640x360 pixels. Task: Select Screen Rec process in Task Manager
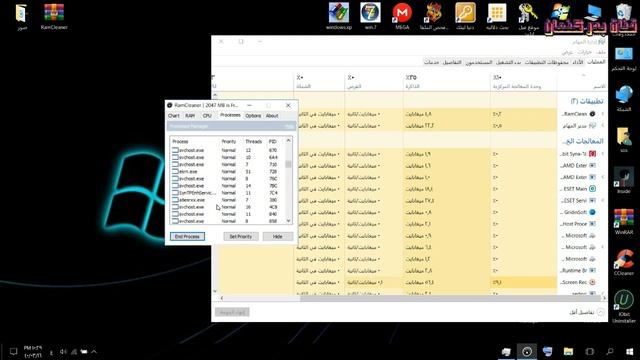point(580,282)
